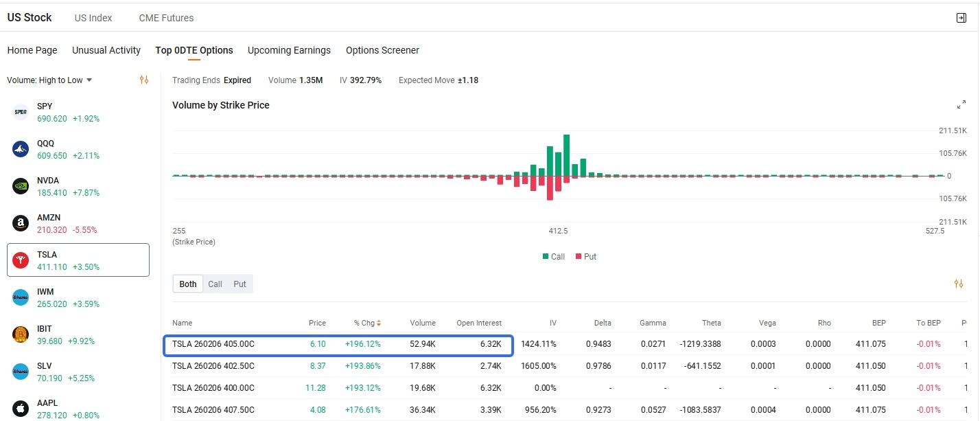This screenshot has height=421, width=980.
Task: Sort by the To BEP column header
Action: tap(929, 323)
